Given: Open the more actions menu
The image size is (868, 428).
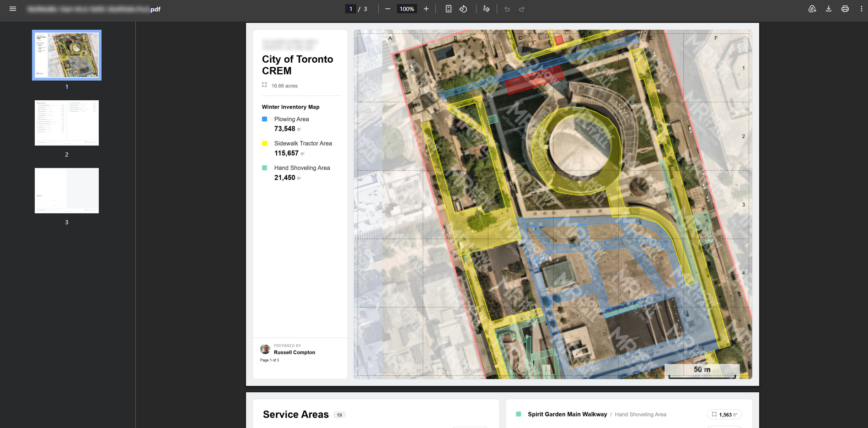Looking at the screenshot, I should [862, 9].
